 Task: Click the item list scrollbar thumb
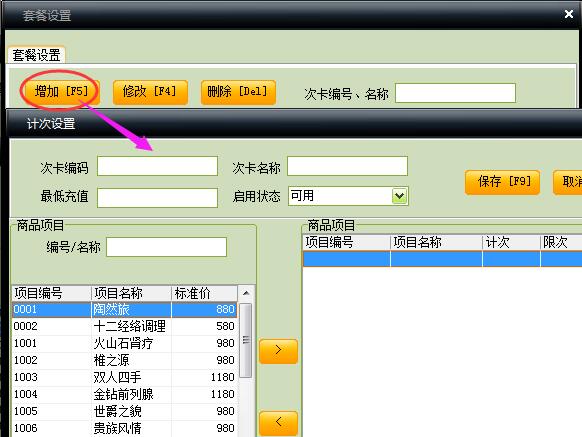pyautogui.click(x=246, y=340)
